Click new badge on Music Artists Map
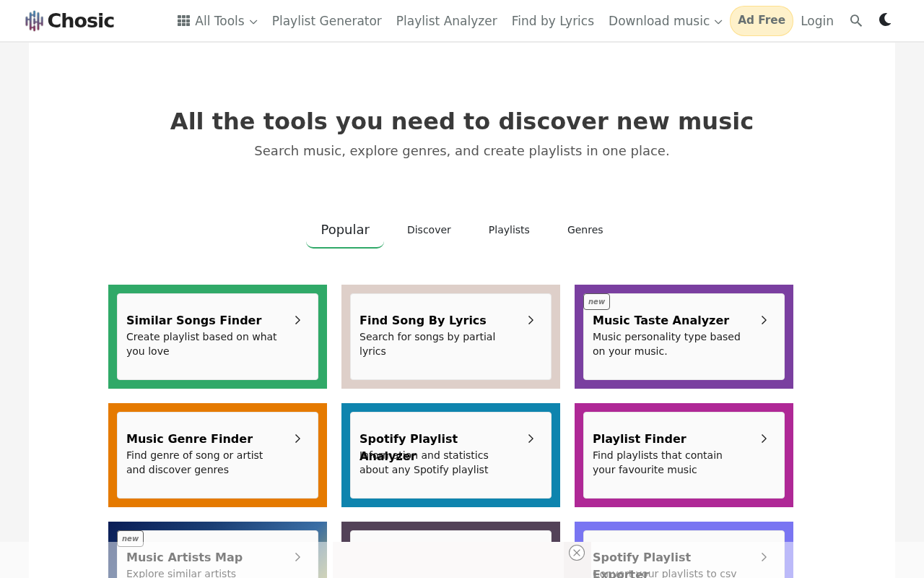The height and width of the screenshot is (578, 924). click(x=131, y=538)
